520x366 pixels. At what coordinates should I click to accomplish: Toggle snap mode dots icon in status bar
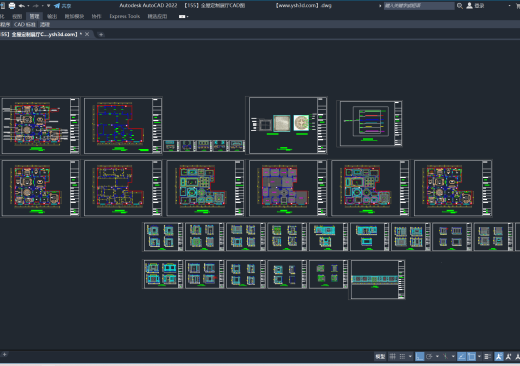(x=402, y=357)
